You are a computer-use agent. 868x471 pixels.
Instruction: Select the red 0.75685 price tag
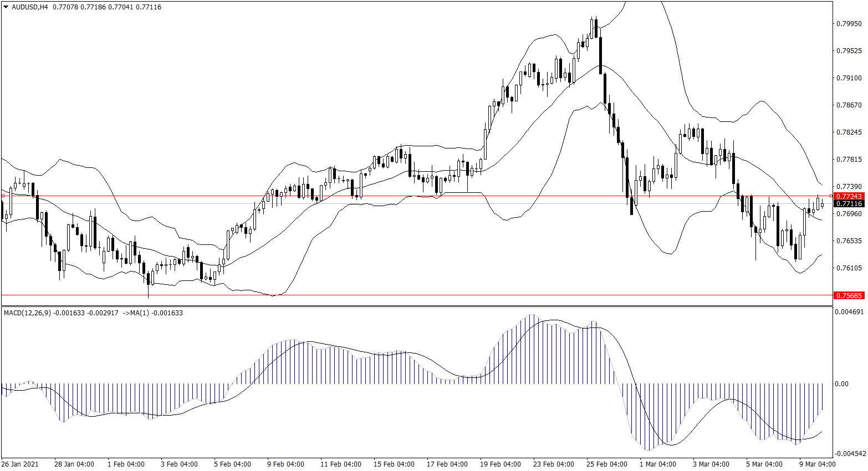point(849,295)
